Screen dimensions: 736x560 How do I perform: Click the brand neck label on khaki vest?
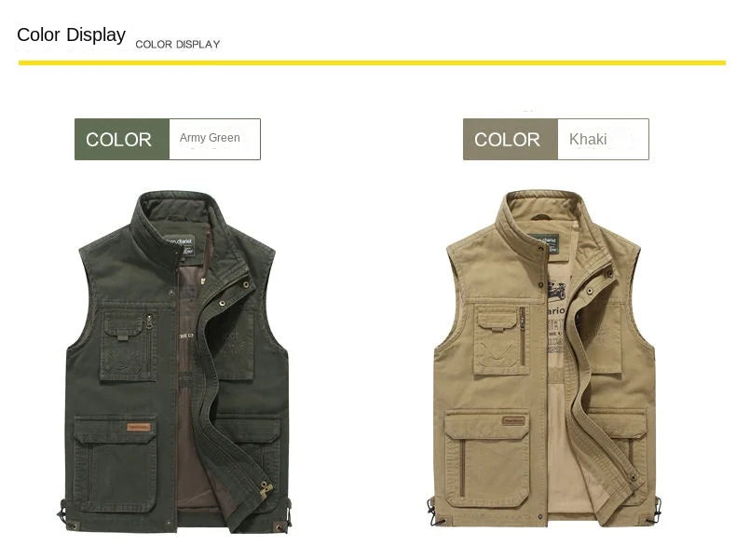point(544,244)
